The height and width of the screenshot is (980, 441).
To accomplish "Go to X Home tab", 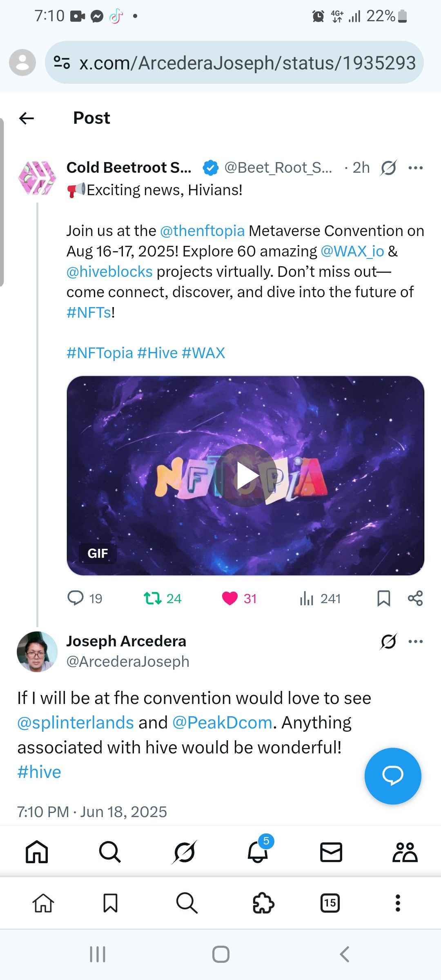I will [37, 852].
